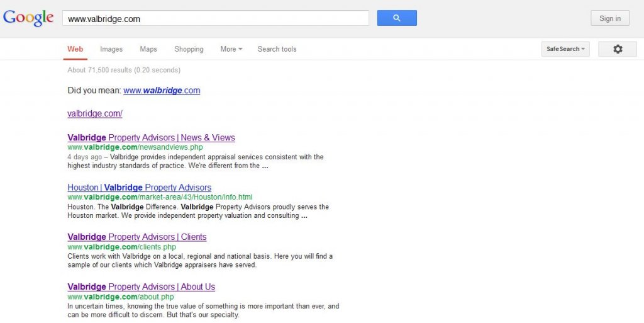Click 'Houston. The Valbridge Difference' snippet
Screen dimensions: 644x323
click(198, 211)
